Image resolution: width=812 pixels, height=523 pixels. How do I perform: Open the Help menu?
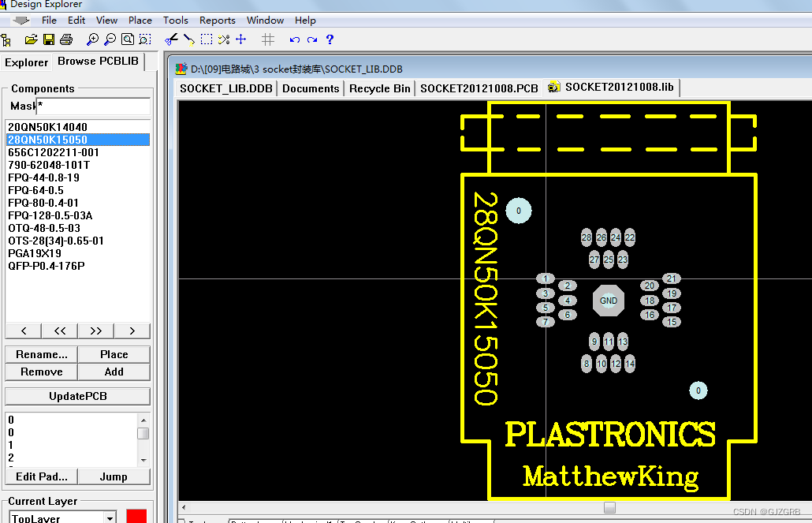(306, 21)
